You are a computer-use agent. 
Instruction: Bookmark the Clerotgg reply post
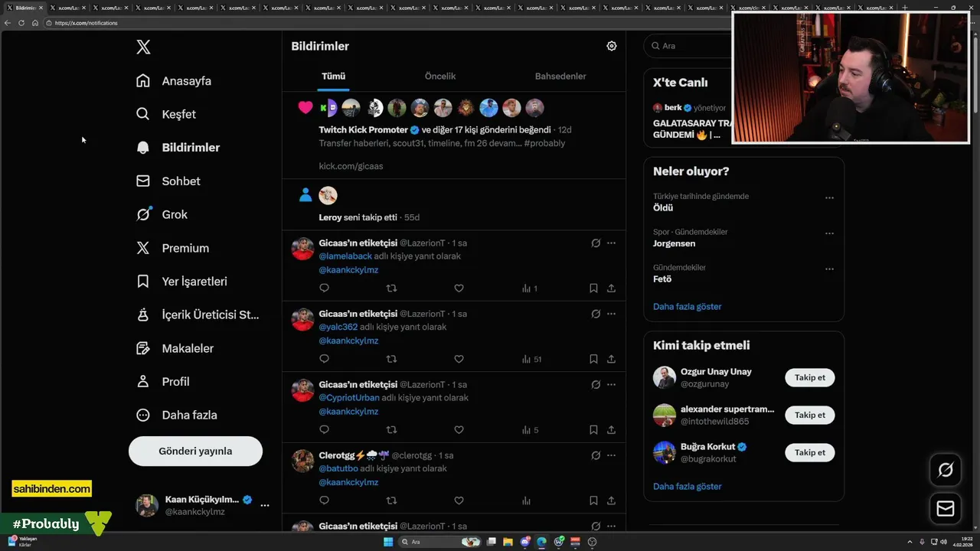coord(593,500)
